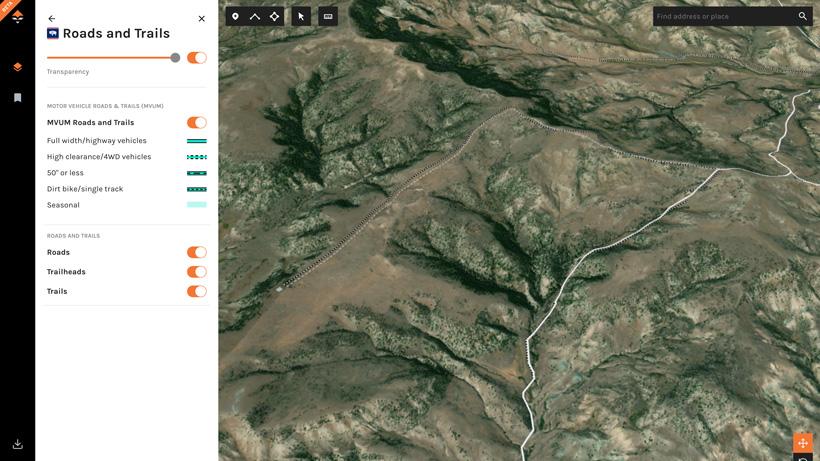Viewport: 820px width, 461px height.
Task: Toggle off the Roads and Trails layer
Action: click(197, 58)
